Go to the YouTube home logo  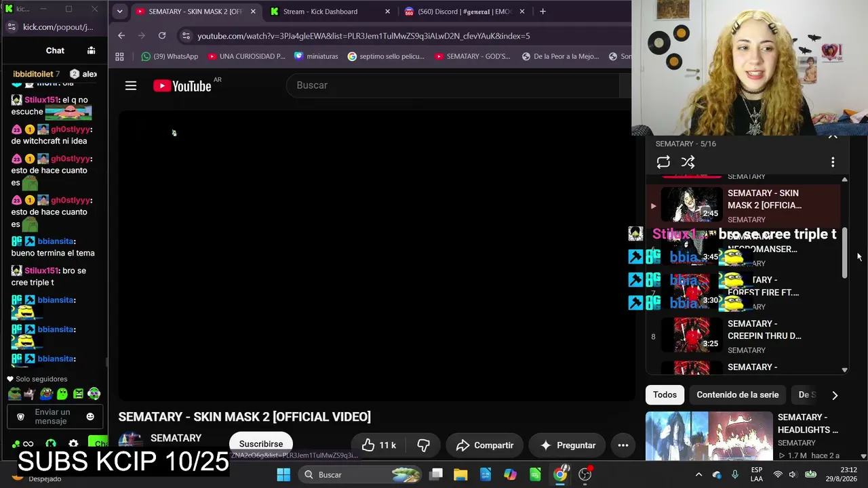click(x=182, y=85)
